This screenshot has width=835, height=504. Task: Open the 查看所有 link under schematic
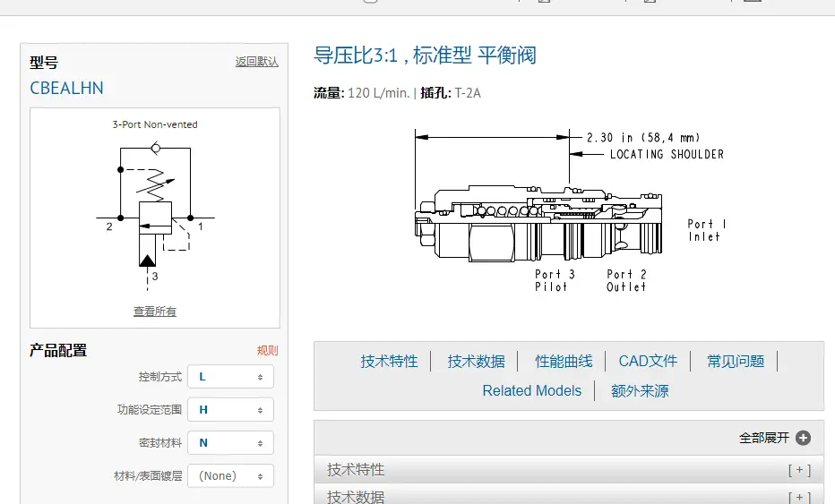(x=155, y=312)
